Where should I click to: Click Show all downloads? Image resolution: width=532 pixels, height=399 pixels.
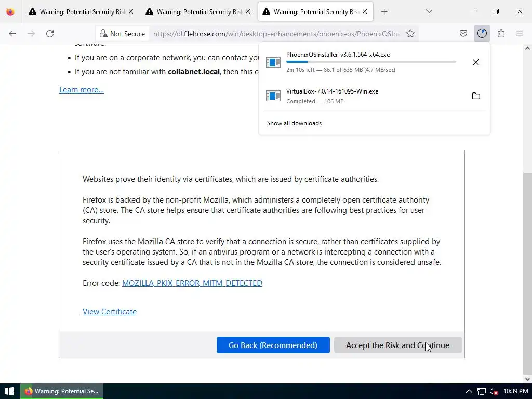coord(294,123)
